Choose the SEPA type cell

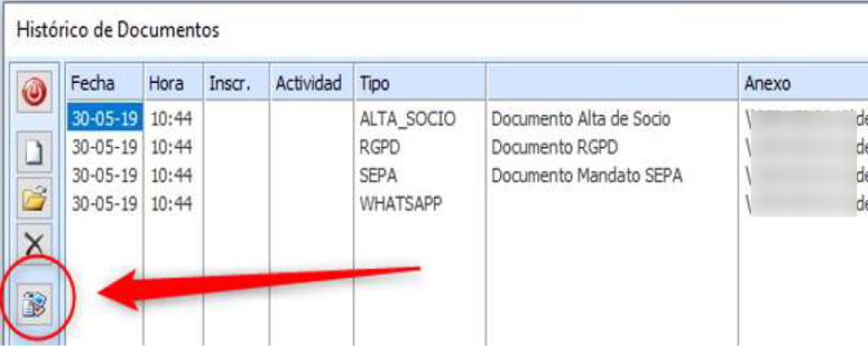380,176
